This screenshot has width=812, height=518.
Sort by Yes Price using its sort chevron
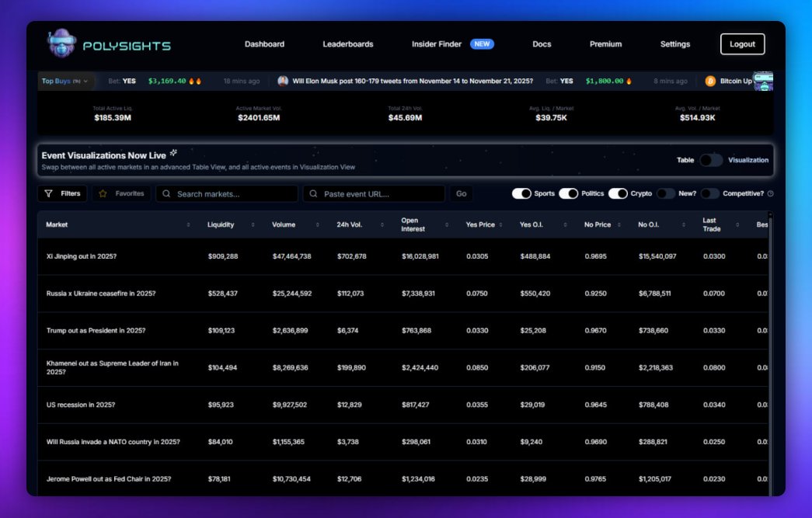[x=500, y=224]
